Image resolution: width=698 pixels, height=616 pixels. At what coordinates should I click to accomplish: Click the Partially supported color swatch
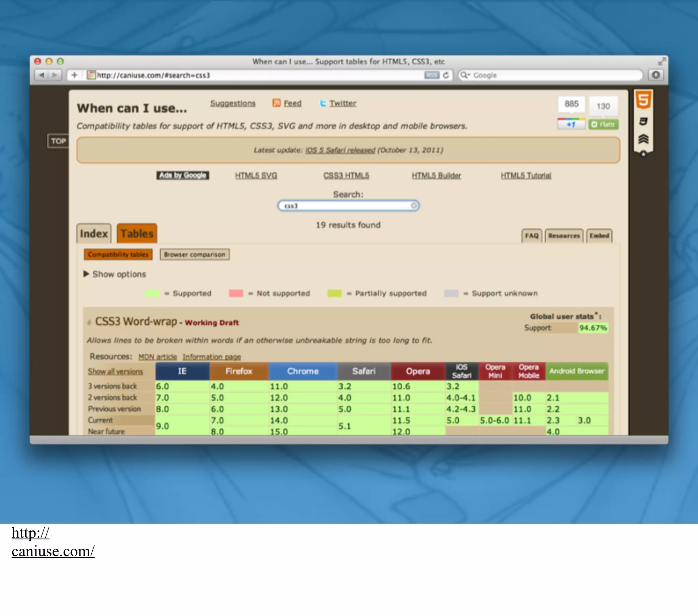click(334, 294)
